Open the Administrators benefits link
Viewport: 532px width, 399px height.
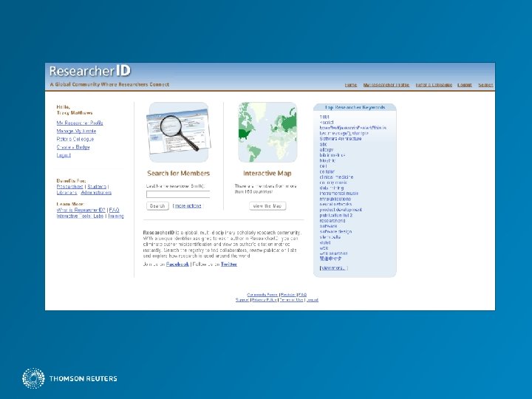coord(96,192)
